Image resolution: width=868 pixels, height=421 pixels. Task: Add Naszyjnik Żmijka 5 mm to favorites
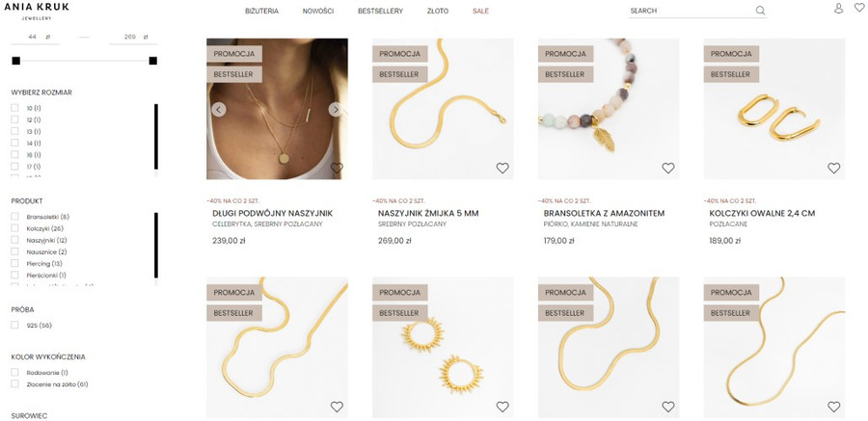pos(502,169)
